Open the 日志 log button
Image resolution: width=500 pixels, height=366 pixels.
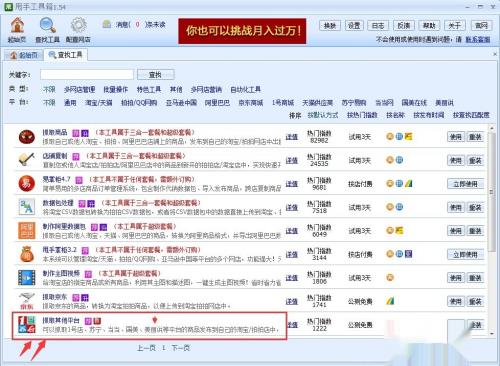pyautogui.click(x=378, y=26)
